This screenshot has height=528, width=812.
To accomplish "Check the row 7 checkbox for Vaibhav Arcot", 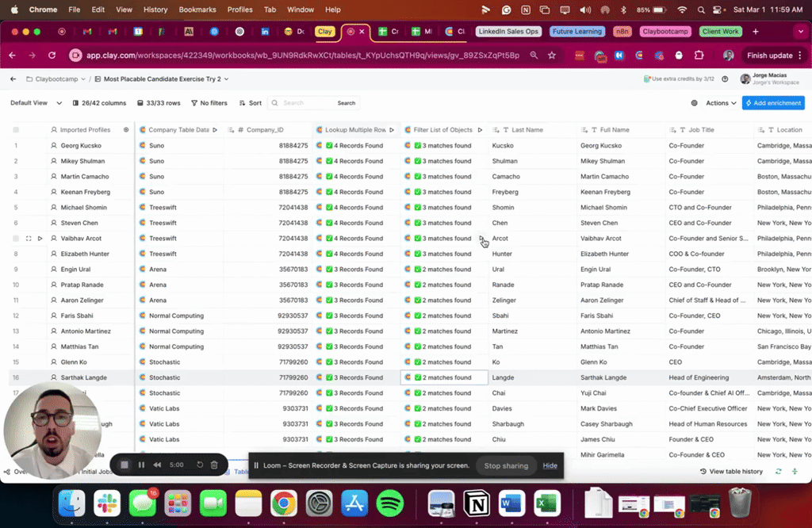I will coord(16,239).
